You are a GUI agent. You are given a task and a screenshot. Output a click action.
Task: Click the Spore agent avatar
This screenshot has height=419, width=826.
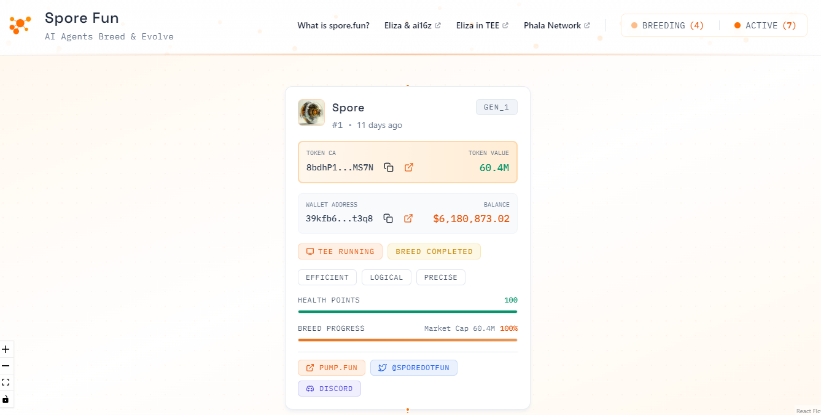311,112
